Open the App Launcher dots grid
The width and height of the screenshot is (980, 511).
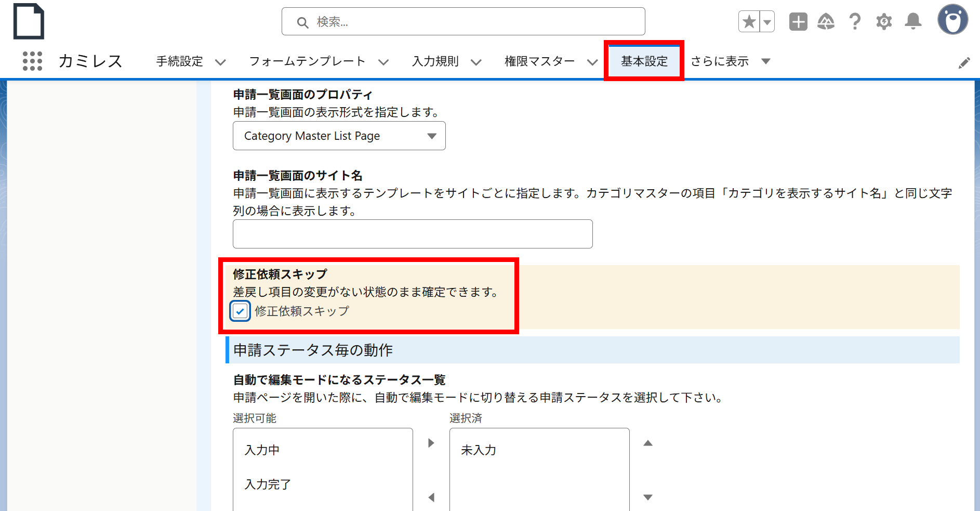coord(32,61)
